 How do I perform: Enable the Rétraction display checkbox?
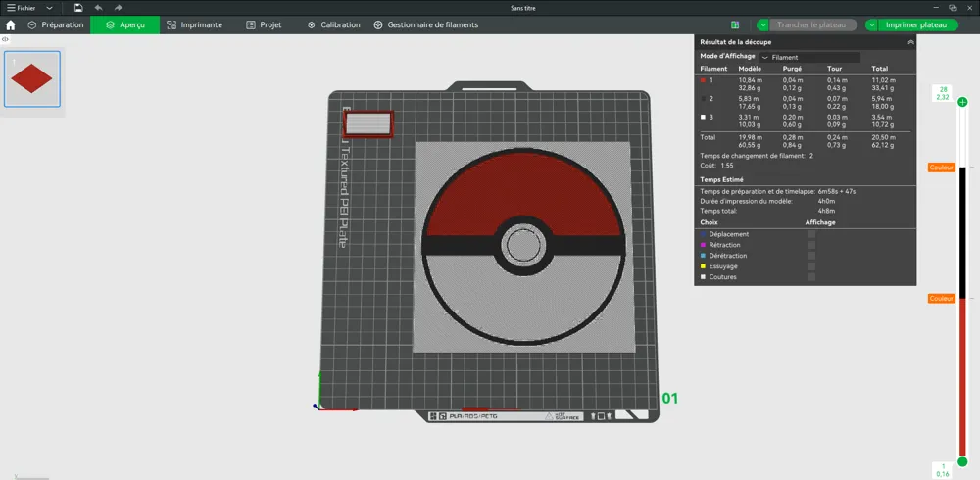point(811,245)
